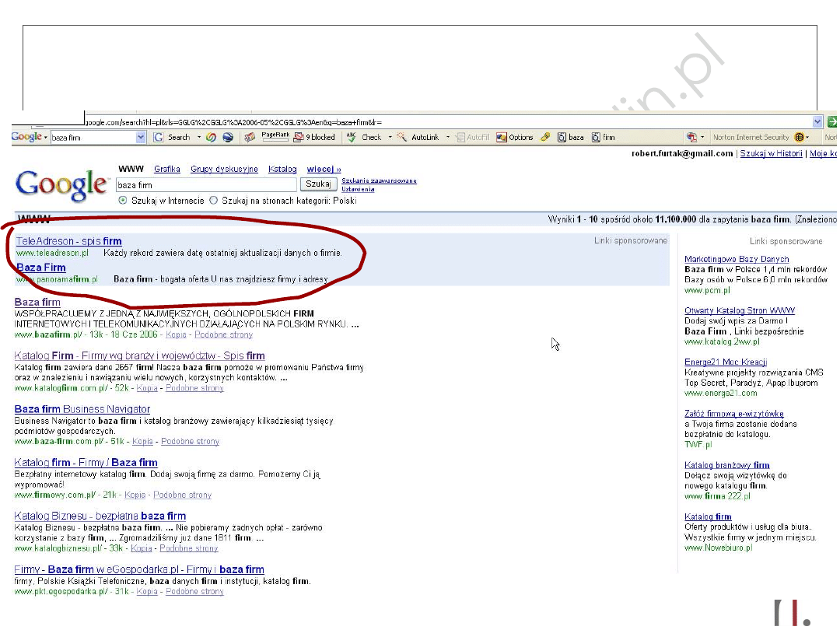The width and height of the screenshot is (840, 630).
Task: Open 'Energe21 Moc Kreacji' ad link
Action: [726, 362]
